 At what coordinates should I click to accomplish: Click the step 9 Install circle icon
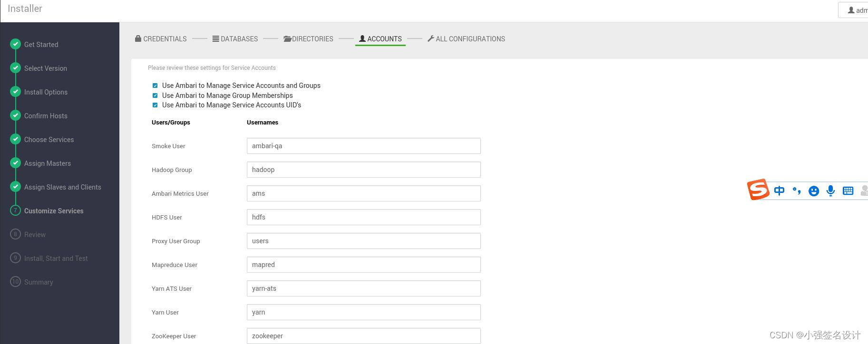[15, 258]
